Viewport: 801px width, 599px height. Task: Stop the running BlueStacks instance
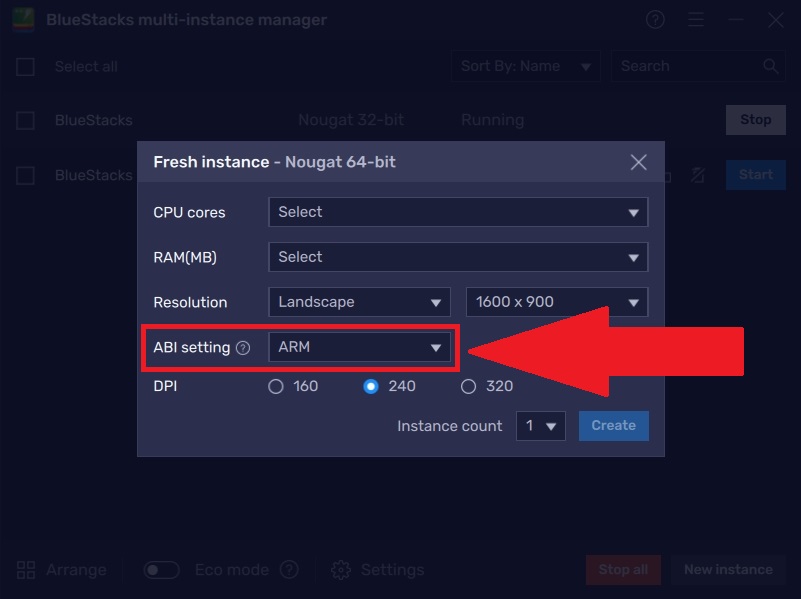point(756,119)
